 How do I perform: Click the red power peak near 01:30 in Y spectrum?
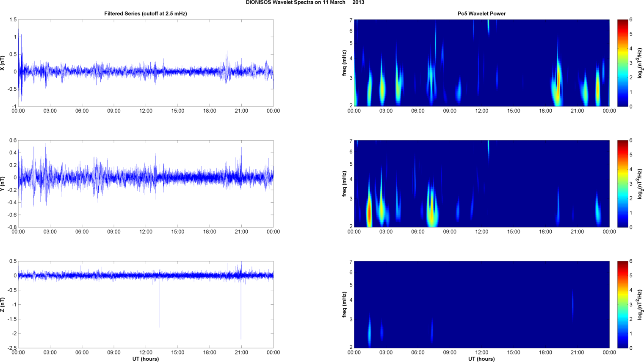369,212
